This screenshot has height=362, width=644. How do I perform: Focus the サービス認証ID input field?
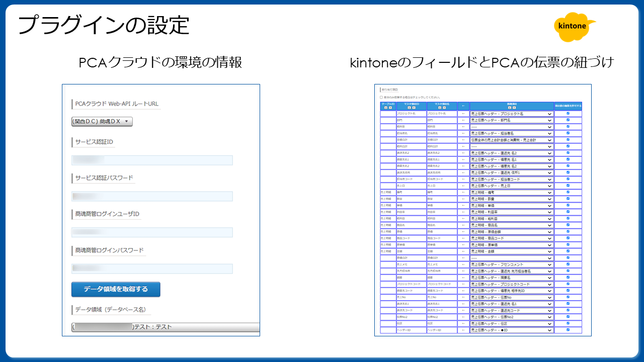click(152, 160)
